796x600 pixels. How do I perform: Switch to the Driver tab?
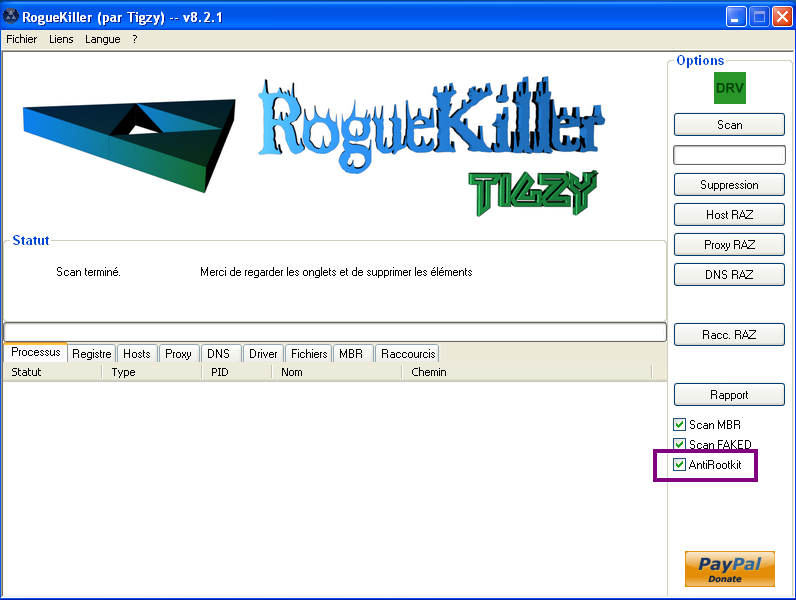(263, 354)
